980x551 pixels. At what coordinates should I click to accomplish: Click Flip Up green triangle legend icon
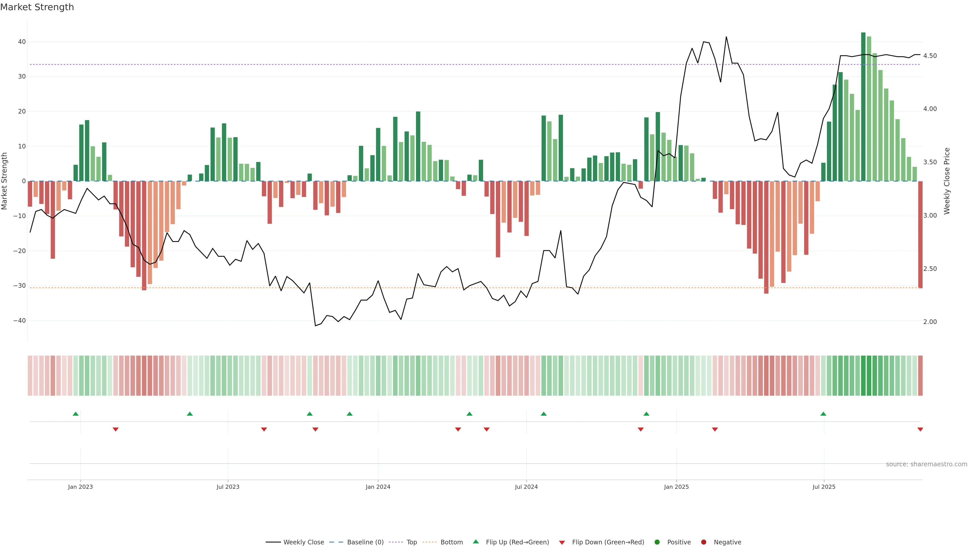[x=475, y=542]
